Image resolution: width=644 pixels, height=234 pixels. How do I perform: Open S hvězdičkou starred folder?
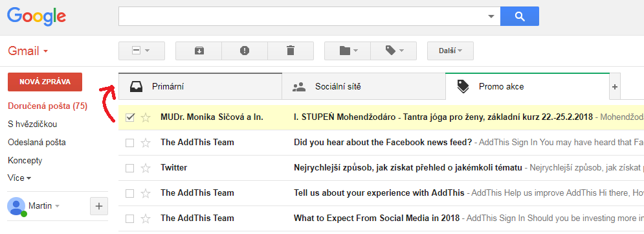click(32, 124)
